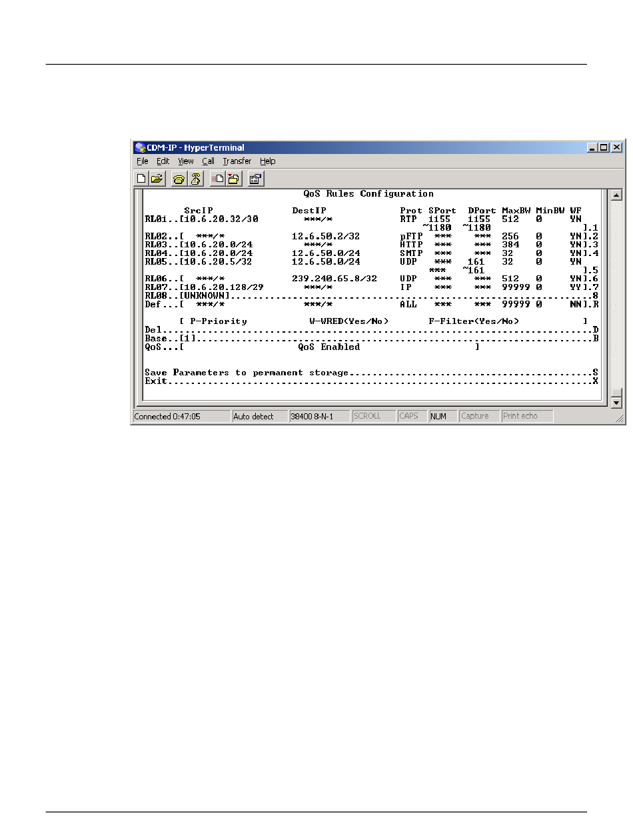Open the View menu
633x840 pixels.
[186, 161]
